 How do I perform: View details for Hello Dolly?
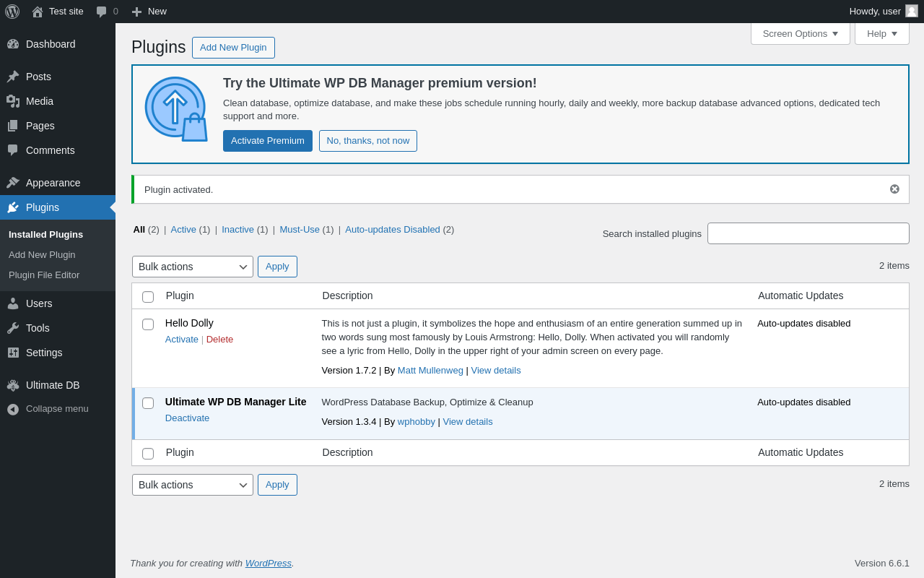(496, 371)
